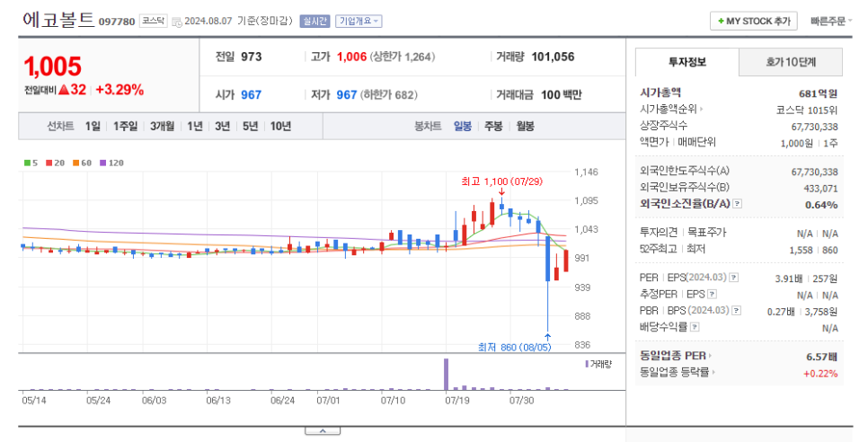Viewport: 868px width, 442px height.
Task: Click the MY STOCK 추가 button
Action: click(x=753, y=21)
